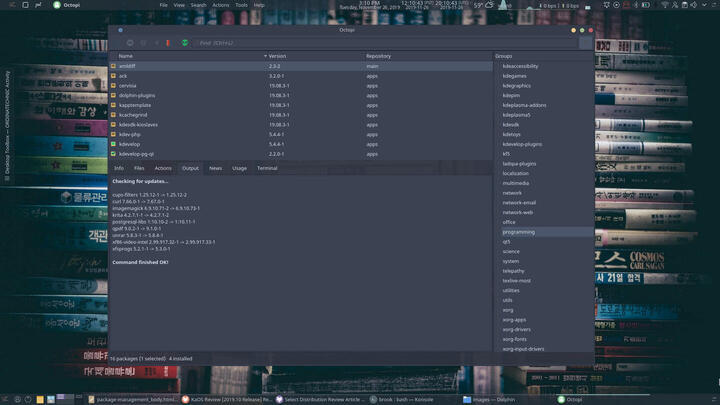Select the kapptemplate package row
This screenshot has width=720, height=405.
coord(301,105)
